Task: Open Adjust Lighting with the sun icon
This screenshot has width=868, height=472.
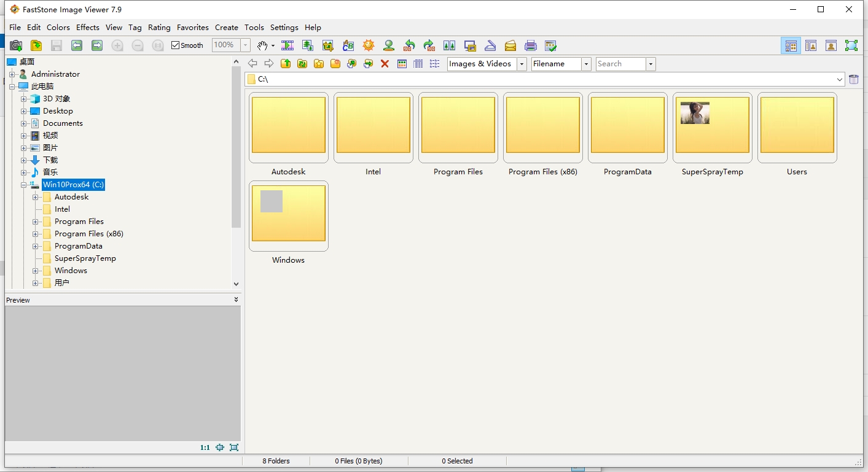Action: [368, 45]
